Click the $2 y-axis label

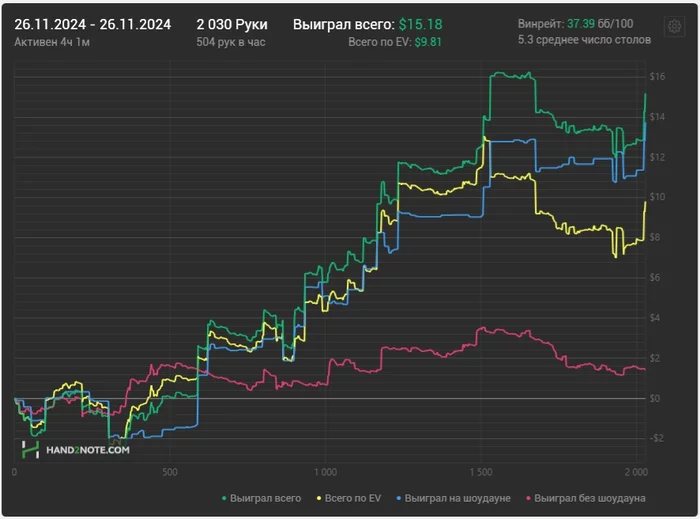(x=654, y=358)
